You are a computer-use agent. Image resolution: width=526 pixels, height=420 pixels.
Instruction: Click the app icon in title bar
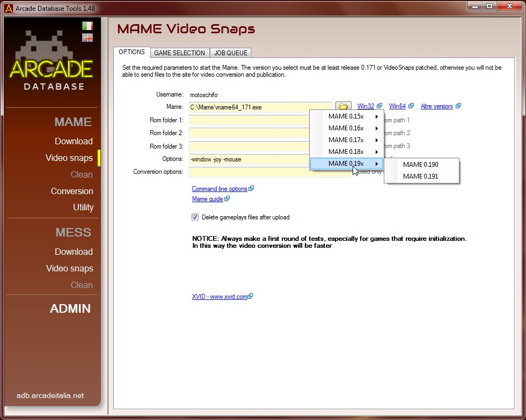tap(9, 9)
